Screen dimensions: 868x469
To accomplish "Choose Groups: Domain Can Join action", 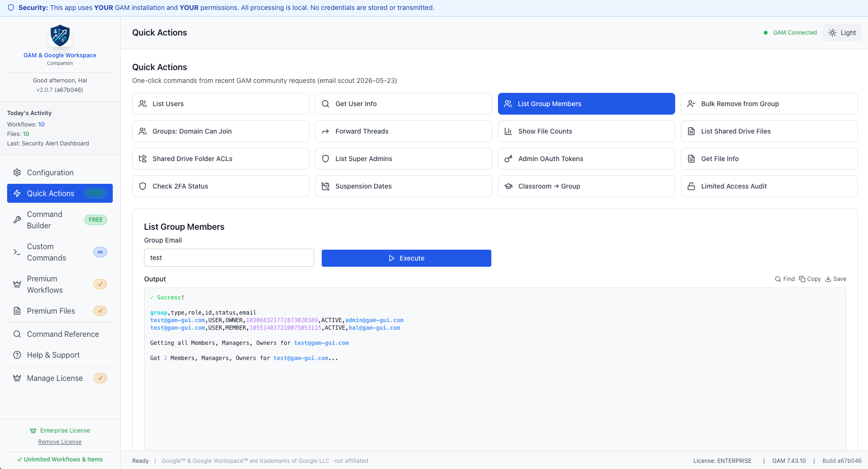I will pyautogui.click(x=221, y=131).
